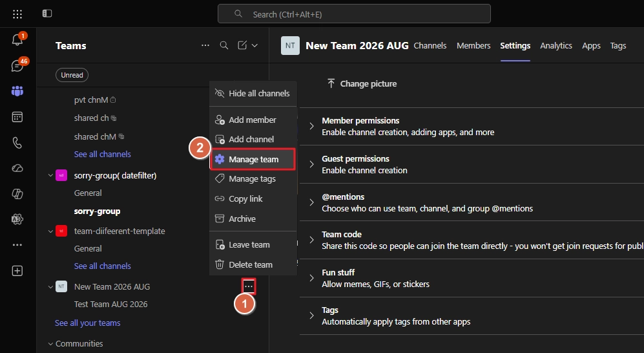Select the Teams icon in sidebar
Screen dimensions: 644x353
pos(17,91)
